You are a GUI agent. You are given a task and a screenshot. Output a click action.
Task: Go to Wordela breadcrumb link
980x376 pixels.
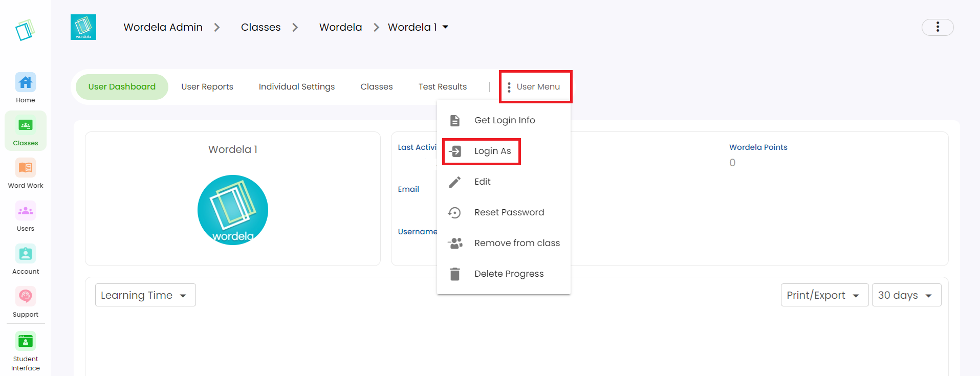[x=341, y=27]
